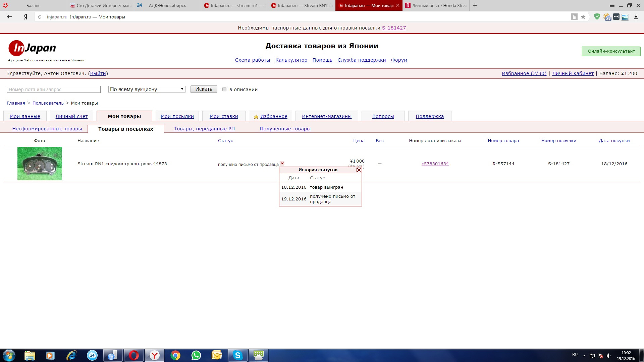Screen dimensions: 644x362
Task: Open 'Калькулятор' link
Action: [291, 60]
